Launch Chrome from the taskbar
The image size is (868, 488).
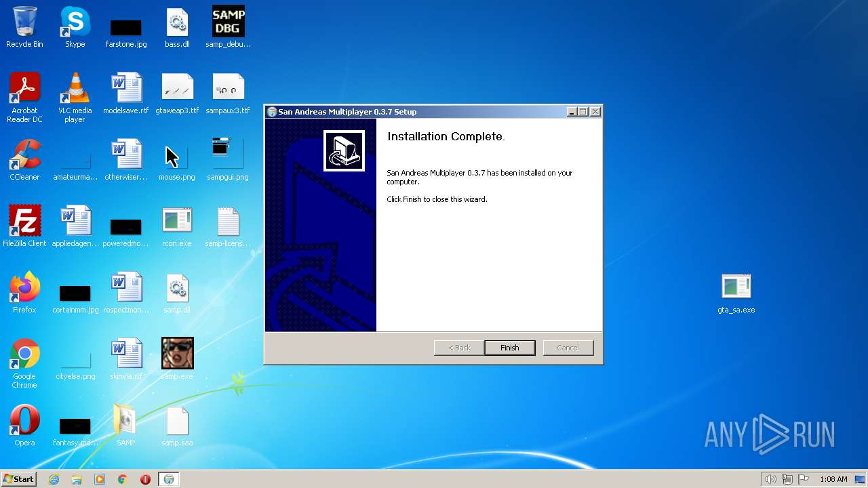[x=123, y=479]
